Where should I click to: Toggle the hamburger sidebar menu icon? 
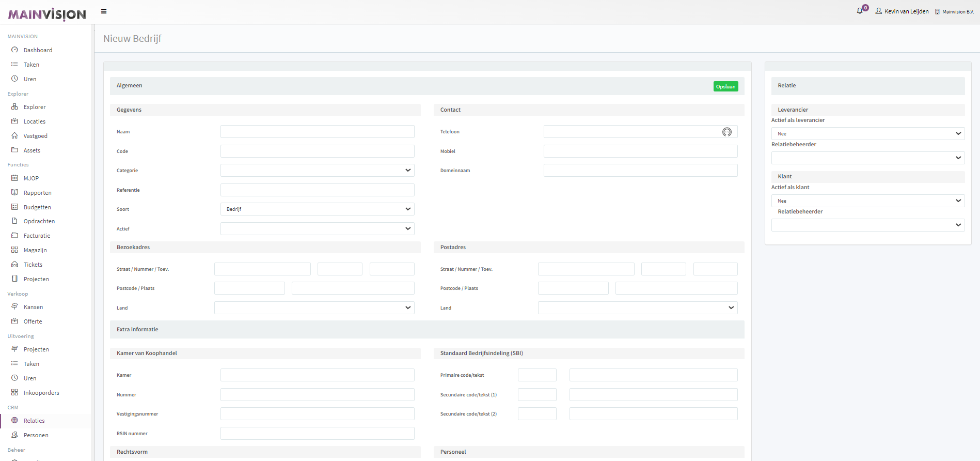[x=104, y=11]
